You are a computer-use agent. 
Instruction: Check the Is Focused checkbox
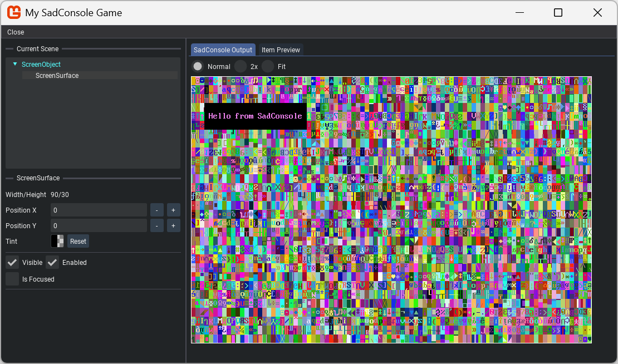tap(12, 279)
